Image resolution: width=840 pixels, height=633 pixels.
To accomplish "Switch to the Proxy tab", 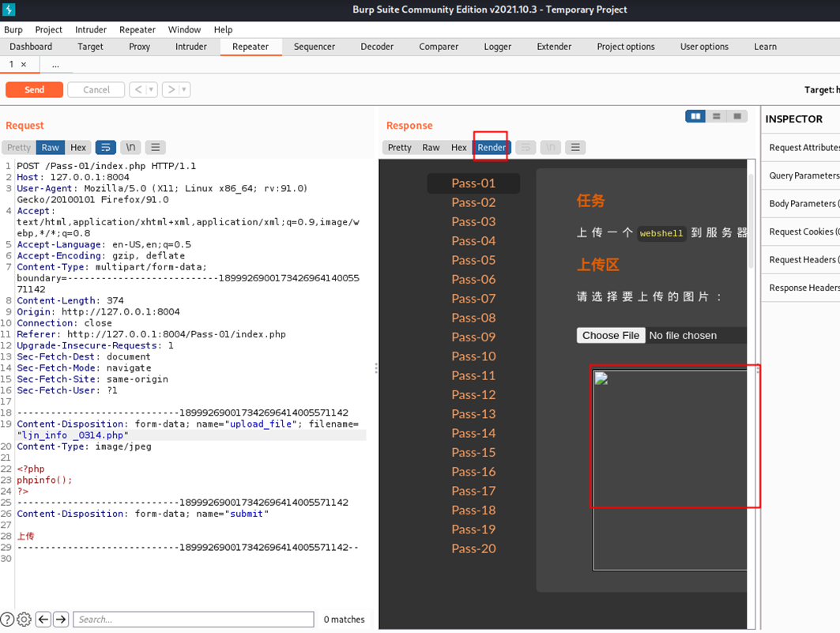I will 139,47.
